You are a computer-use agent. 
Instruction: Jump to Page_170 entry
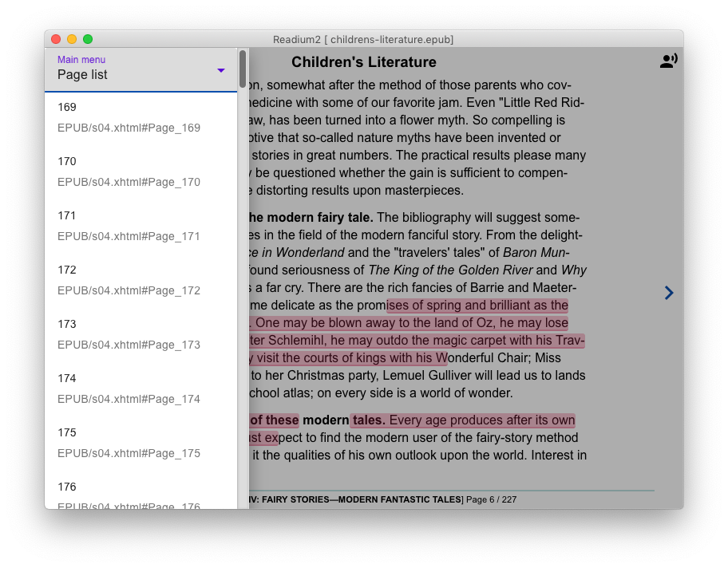[67, 161]
